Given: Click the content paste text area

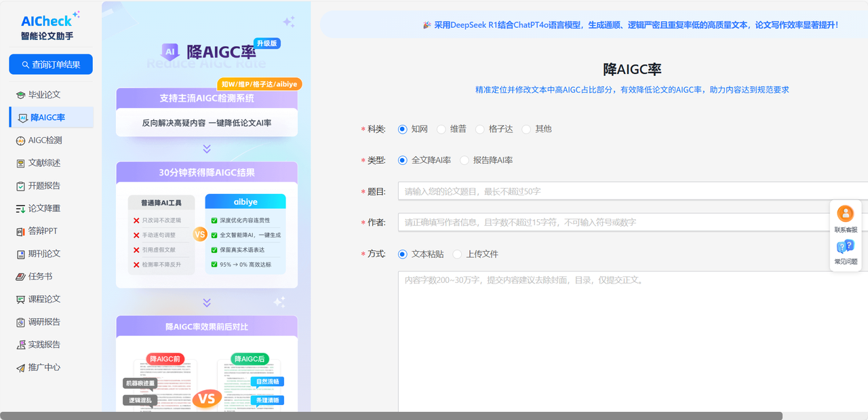Looking at the screenshot, I should point(633,341).
